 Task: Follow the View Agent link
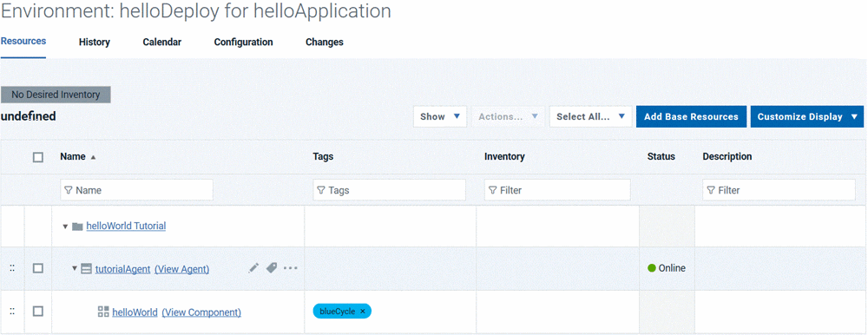(x=182, y=269)
